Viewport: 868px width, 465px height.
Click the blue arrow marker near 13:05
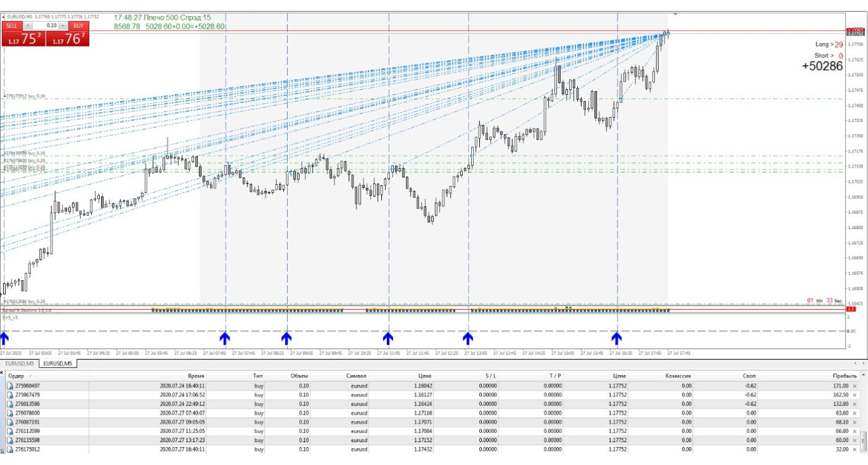point(468,338)
